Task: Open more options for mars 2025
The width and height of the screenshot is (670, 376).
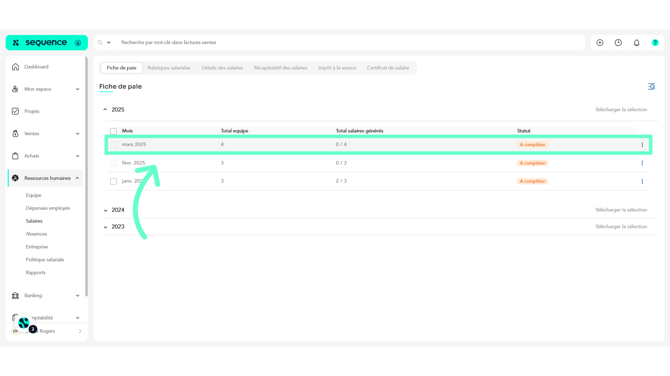Action: tap(642, 145)
